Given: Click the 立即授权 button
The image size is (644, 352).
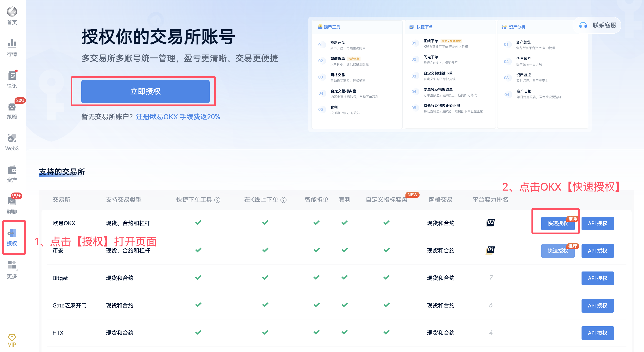Looking at the screenshot, I should 145,91.
